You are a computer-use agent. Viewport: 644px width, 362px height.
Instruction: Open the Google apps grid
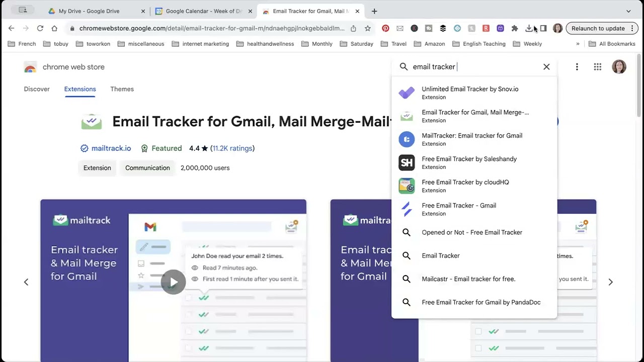tap(598, 67)
